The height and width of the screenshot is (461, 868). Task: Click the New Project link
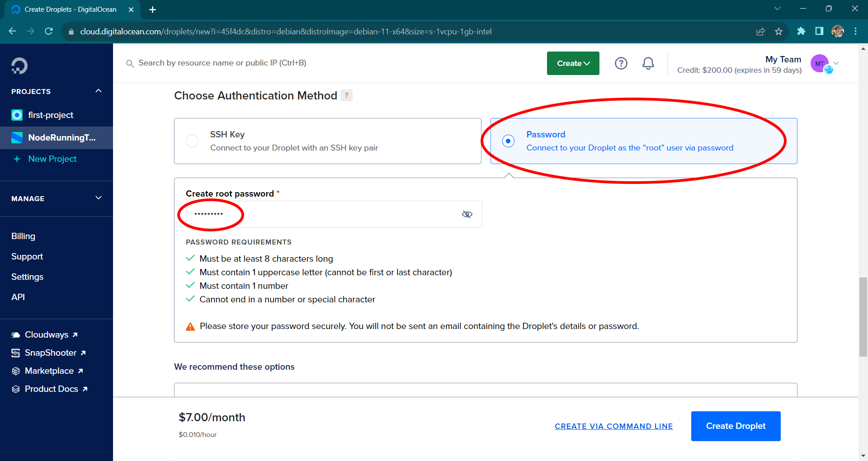coord(52,159)
